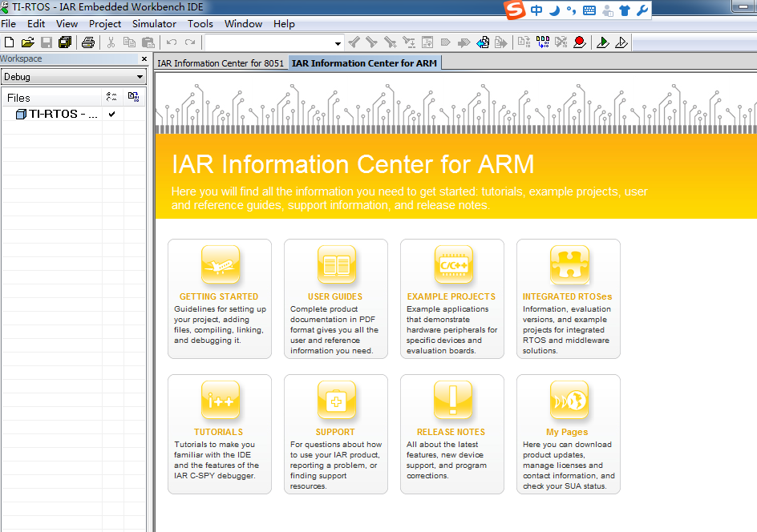Click the Print icon in toolbar

(x=88, y=42)
